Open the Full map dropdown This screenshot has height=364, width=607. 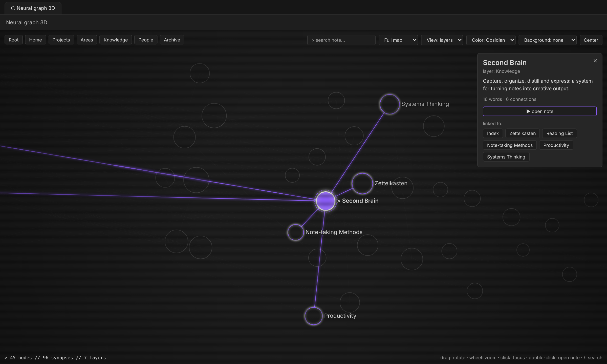coord(398,40)
